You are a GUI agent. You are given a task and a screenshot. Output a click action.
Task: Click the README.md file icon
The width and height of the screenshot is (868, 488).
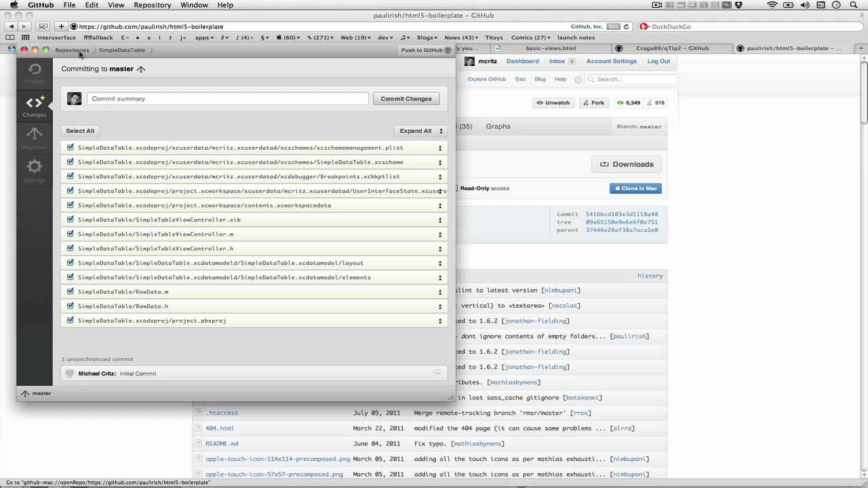click(x=199, y=443)
